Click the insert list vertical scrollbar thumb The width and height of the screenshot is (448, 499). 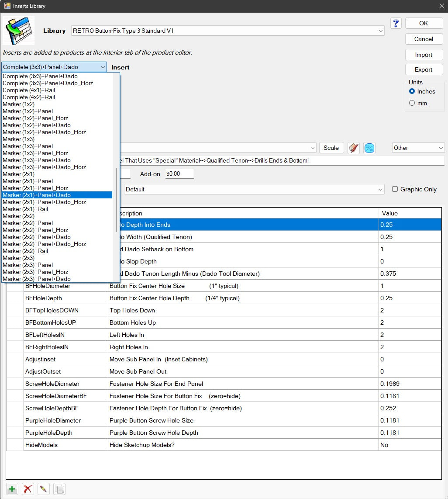(116, 200)
